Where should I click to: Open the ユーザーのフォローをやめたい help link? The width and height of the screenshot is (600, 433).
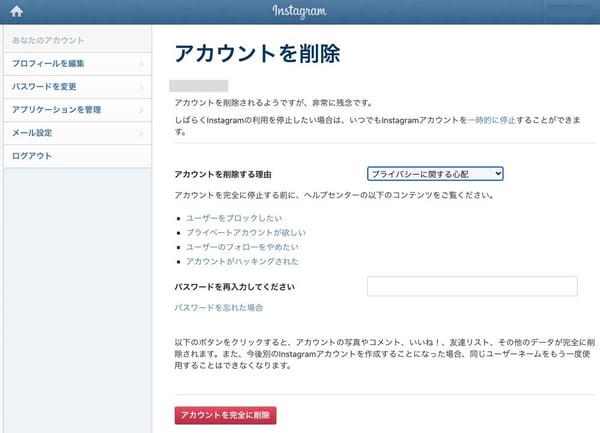242,247
